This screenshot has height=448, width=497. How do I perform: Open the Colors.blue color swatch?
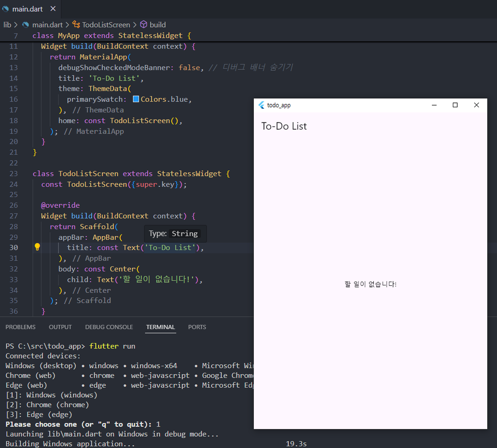pos(136,99)
